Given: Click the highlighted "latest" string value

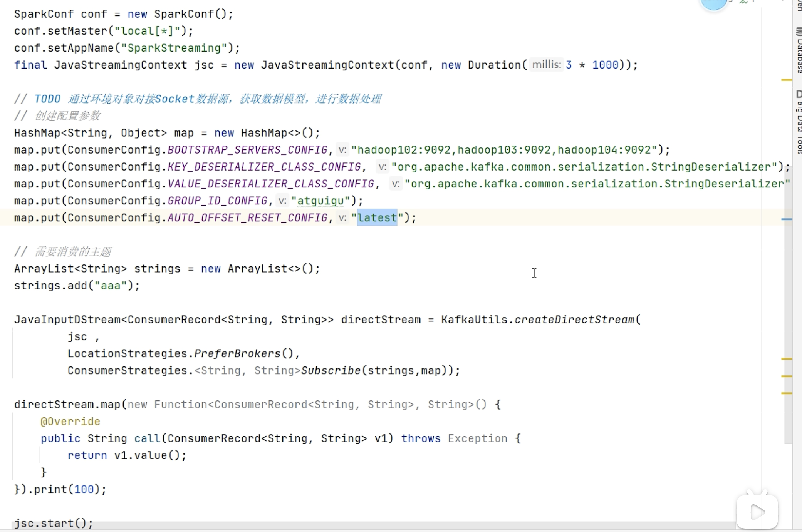Looking at the screenshot, I should tap(377, 218).
